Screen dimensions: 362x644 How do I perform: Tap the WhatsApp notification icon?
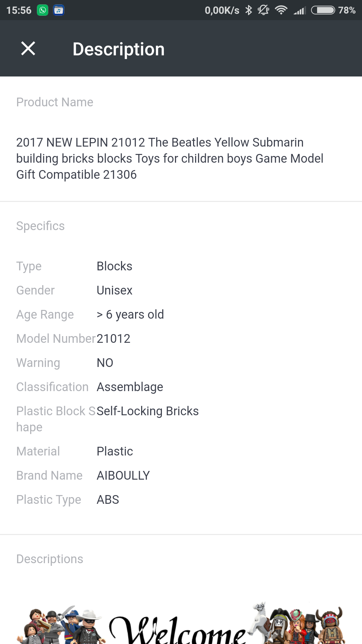click(x=43, y=10)
